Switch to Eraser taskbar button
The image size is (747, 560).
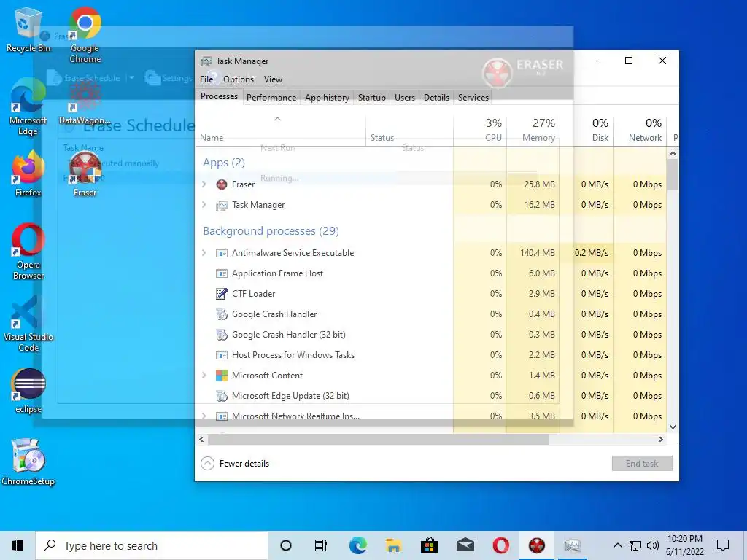pos(536,545)
